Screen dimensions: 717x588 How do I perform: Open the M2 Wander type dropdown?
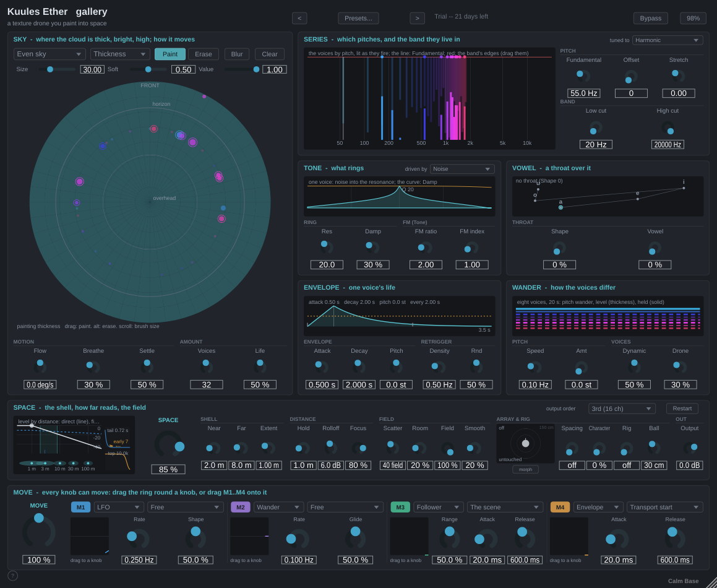pos(279,507)
